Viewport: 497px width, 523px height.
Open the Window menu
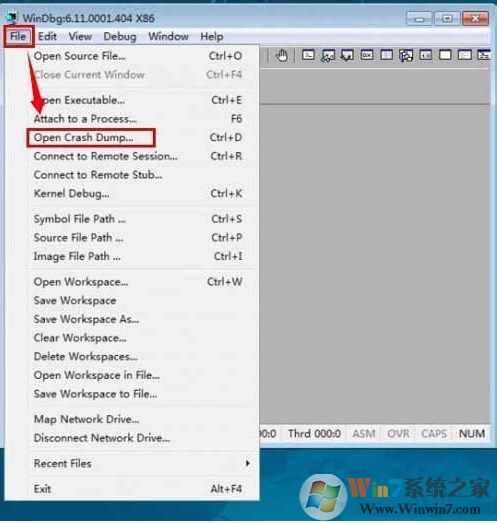(x=169, y=36)
